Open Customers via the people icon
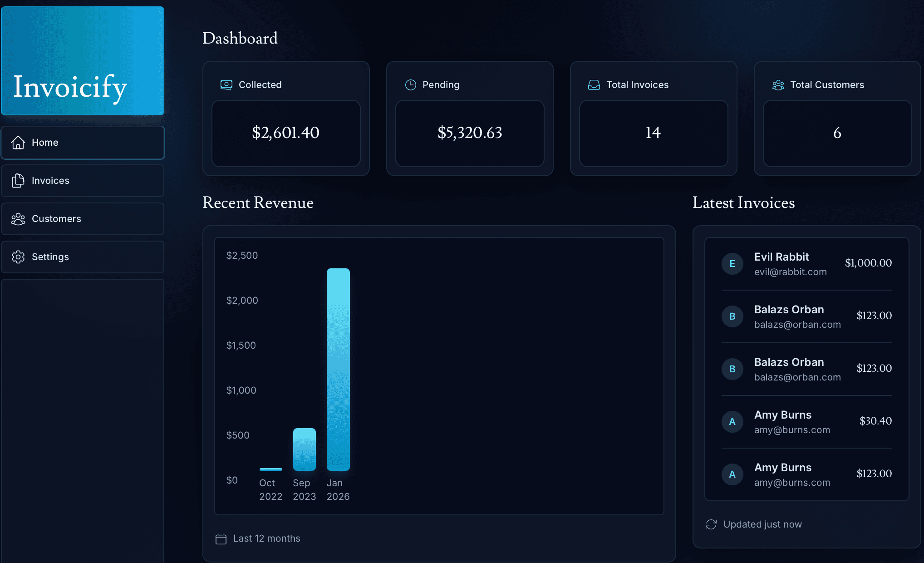Viewport: 924px width, 563px height. coord(18,218)
